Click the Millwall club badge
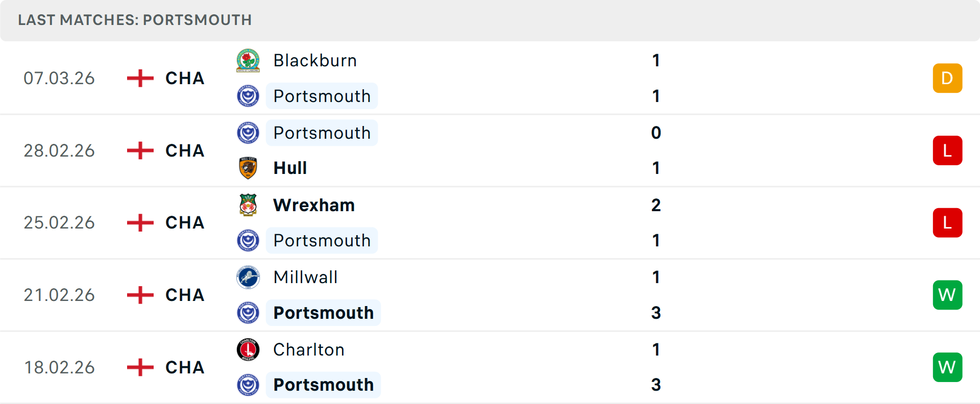The height and width of the screenshot is (404, 980). point(248,277)
